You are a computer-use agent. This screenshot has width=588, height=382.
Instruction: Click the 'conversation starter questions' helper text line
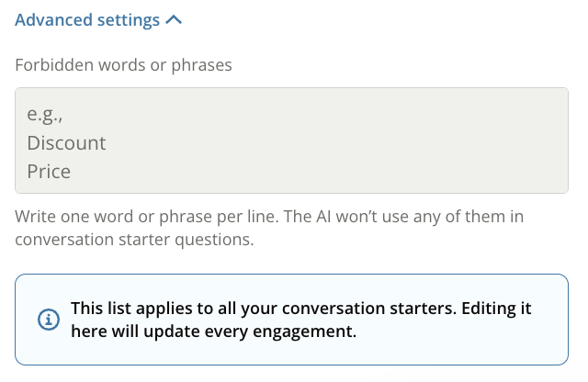click(x=134, y=241)
